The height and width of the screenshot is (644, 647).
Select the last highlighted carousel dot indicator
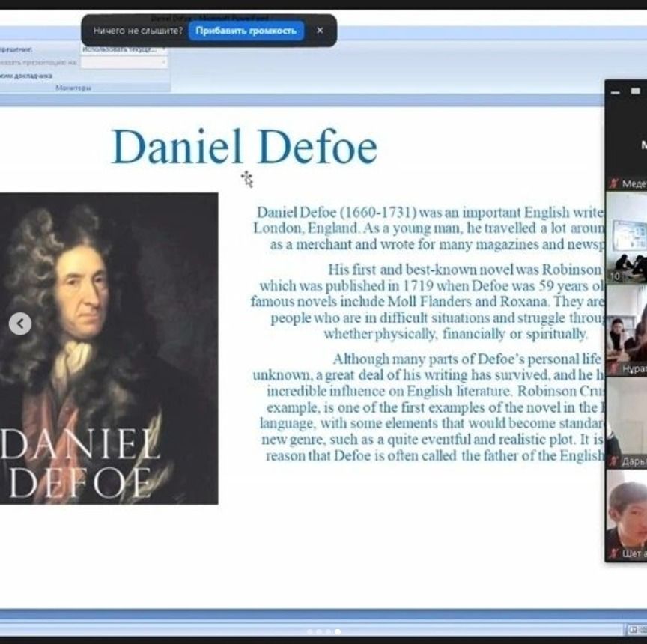coord(338,631)
